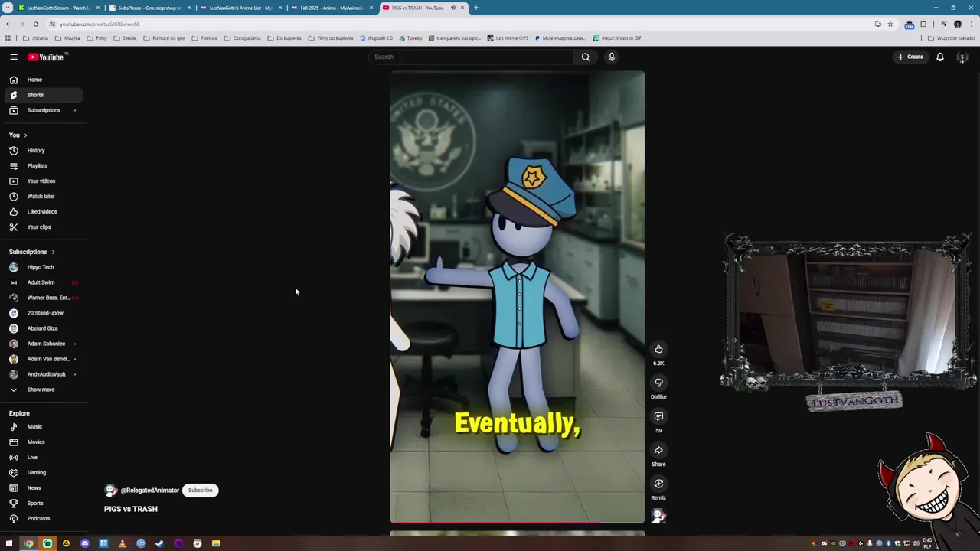Image resolution: width=980 pixels, height=551 pixels.
Task: Open Adam Sobaniec channel
Action: [x=44, y=344]
